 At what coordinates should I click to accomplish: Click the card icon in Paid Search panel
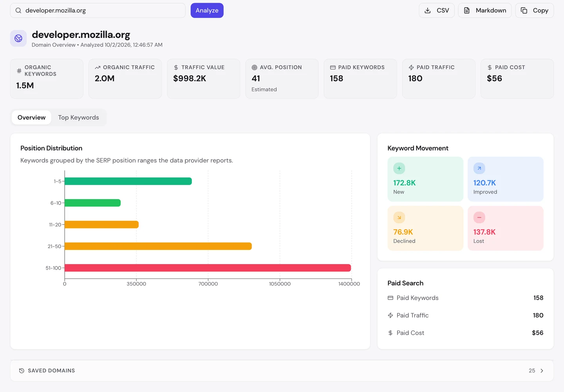(x=390, y=298)
